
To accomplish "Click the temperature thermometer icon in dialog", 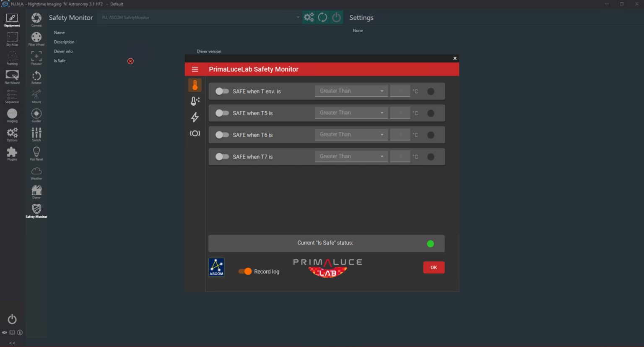I will 195,85.
